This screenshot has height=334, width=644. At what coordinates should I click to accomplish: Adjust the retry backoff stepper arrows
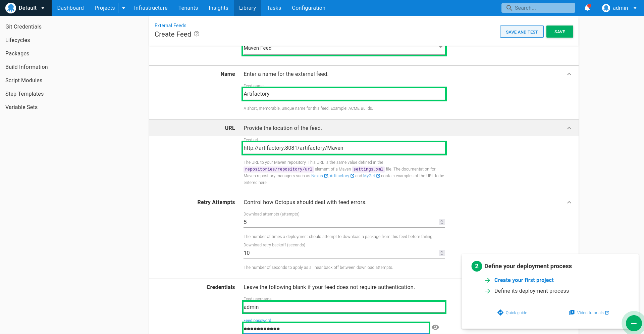[x=442, y=253]
